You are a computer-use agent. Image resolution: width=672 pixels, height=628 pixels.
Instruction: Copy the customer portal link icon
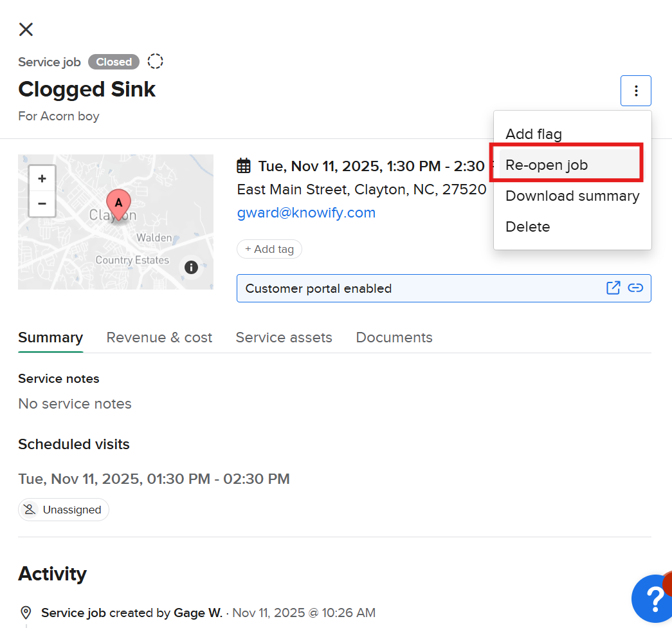(x=635, y=288)
